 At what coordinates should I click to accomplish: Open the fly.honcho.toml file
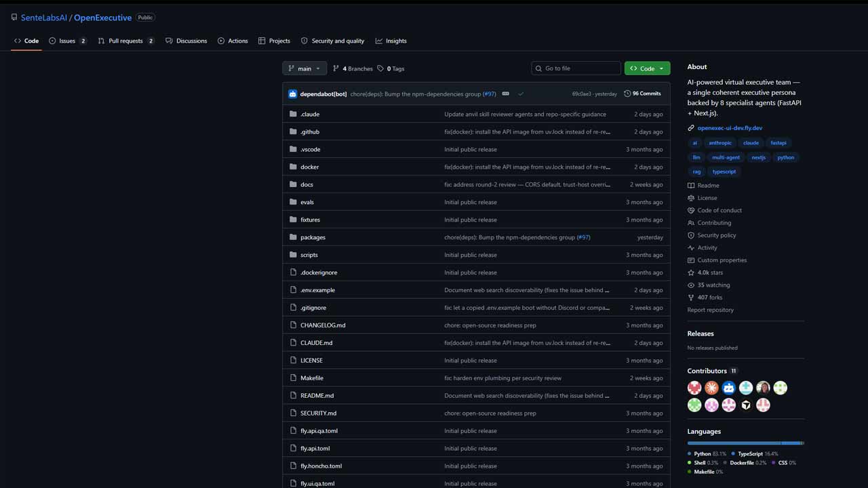(x=321, y=466)
